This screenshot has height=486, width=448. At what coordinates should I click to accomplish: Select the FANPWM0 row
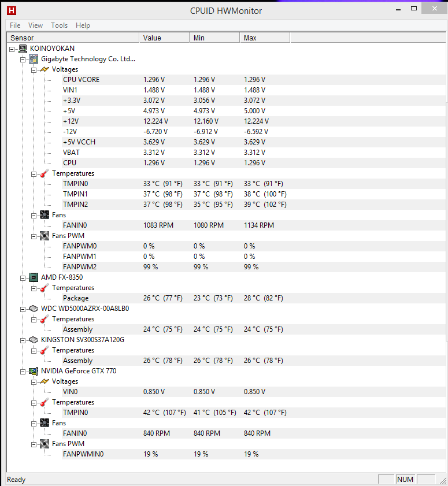coord(254,246)
